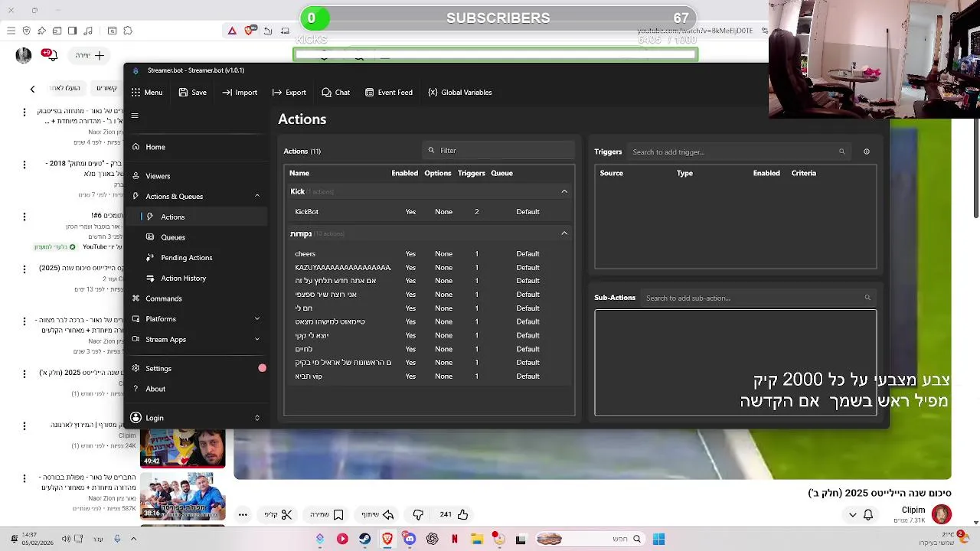980x551 pixels.
Task: Click the browser sidebar panel icon
Action: [72, 31]
